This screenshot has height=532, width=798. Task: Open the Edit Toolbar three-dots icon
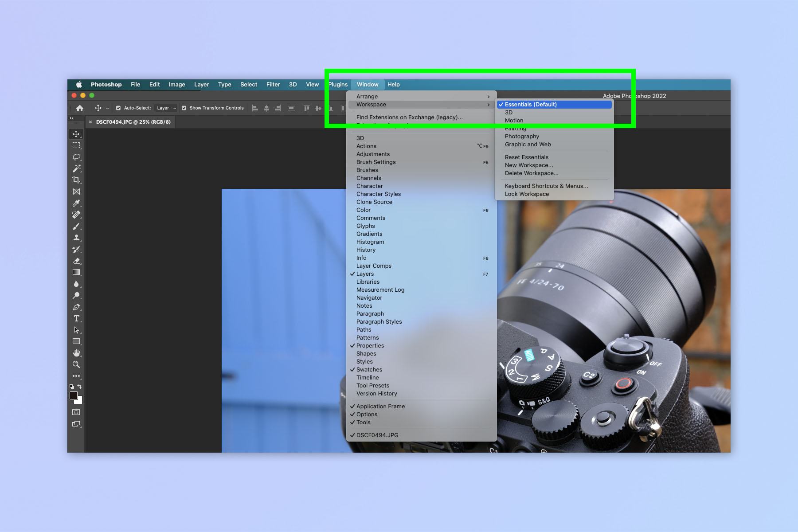tap(76, 376)
